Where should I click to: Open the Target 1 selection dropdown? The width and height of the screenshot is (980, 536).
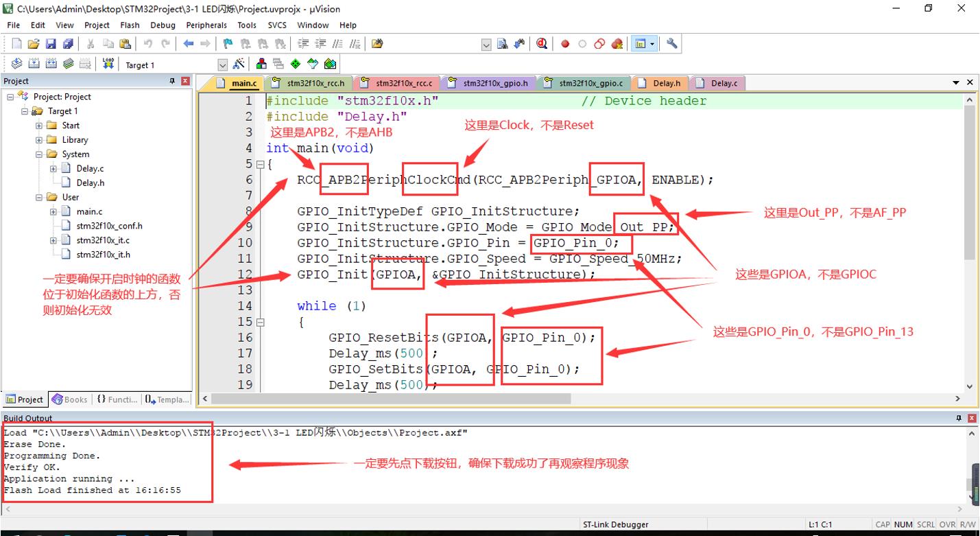[222, 65]
